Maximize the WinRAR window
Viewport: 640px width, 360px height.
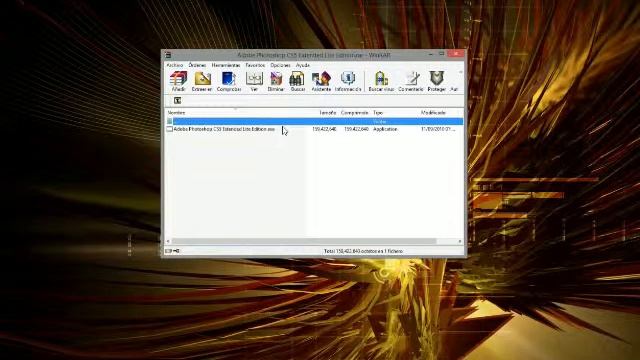point(442,54)
